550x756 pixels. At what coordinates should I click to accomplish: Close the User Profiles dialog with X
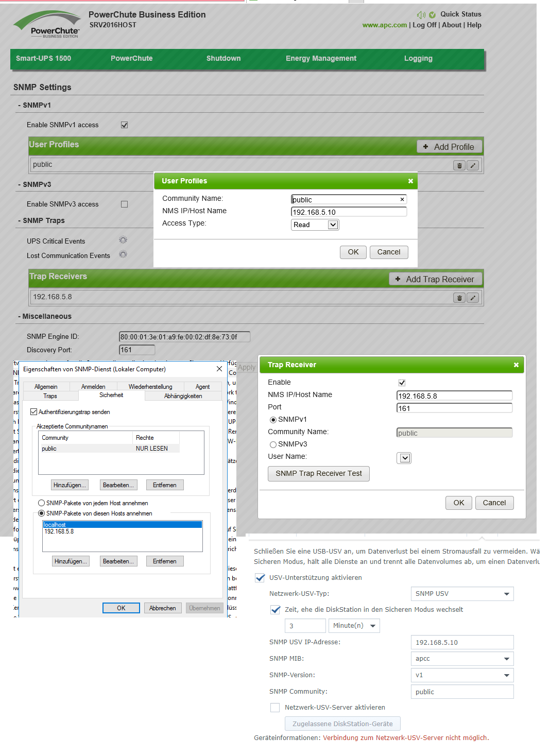[410, 181]
